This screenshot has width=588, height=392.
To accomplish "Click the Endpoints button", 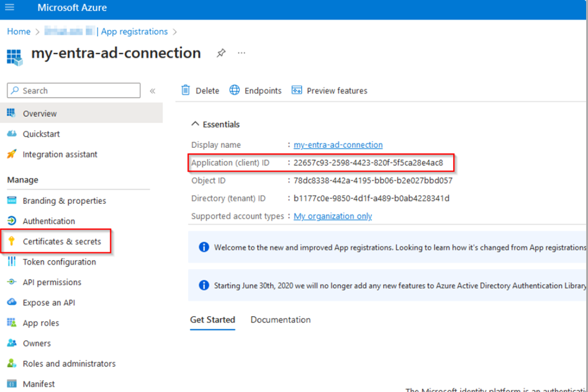I will point(255,91).
